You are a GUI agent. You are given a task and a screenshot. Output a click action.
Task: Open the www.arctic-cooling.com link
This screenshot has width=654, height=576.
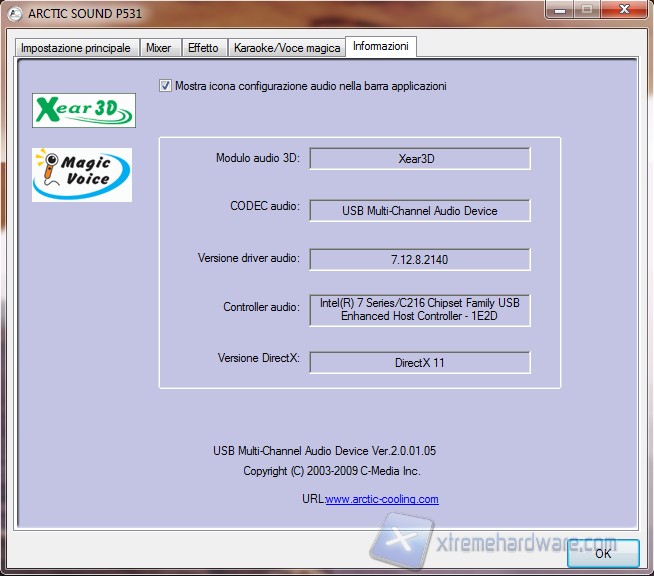click(382, 499)
